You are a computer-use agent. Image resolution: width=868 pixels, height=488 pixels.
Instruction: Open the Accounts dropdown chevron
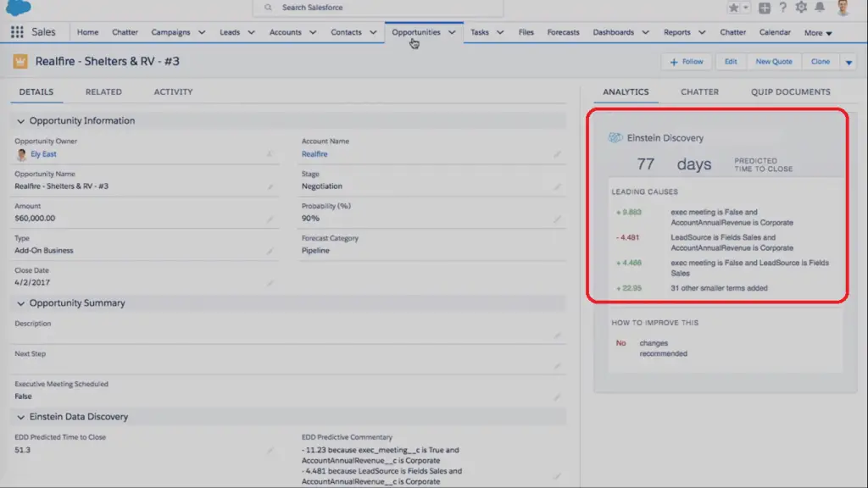[x=313, y=33]
